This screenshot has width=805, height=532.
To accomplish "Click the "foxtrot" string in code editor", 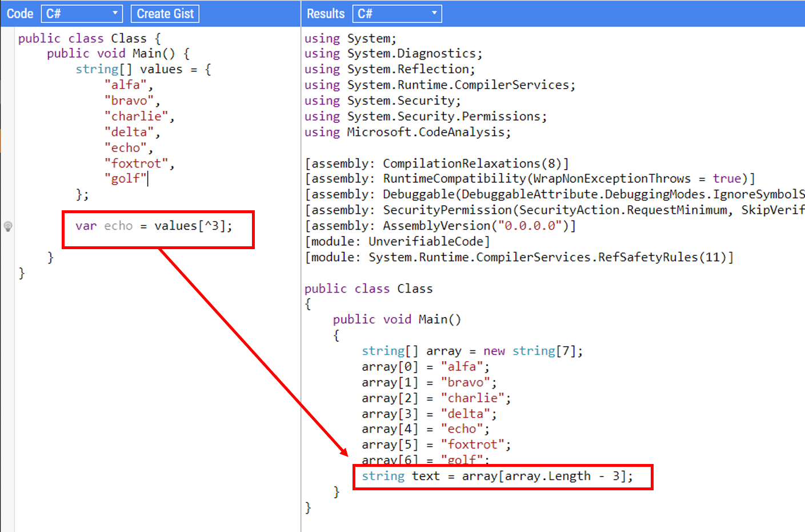I will click(x=137, y=163).
